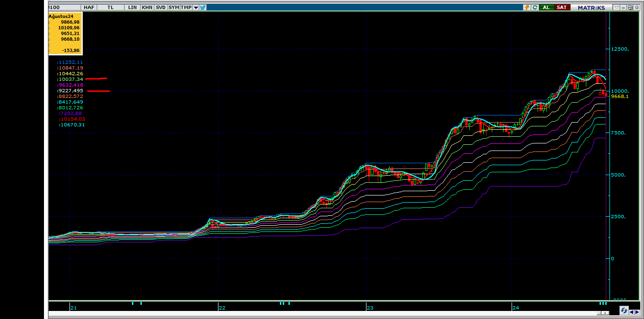Click the indicator value 8012,726
The width and height of the screenshot is (644, 319).
70,107
